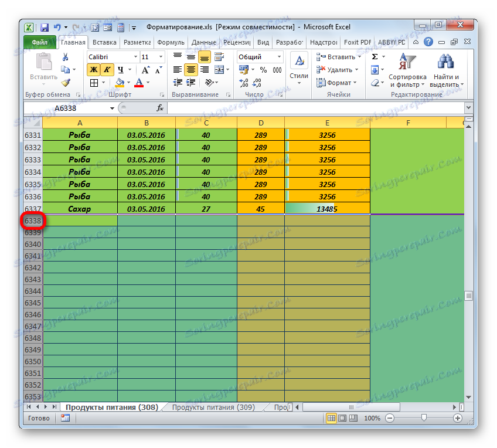The image size is (497, 448).
Task: Click the zoom slider handle
Action: click(x=424, y=418)
